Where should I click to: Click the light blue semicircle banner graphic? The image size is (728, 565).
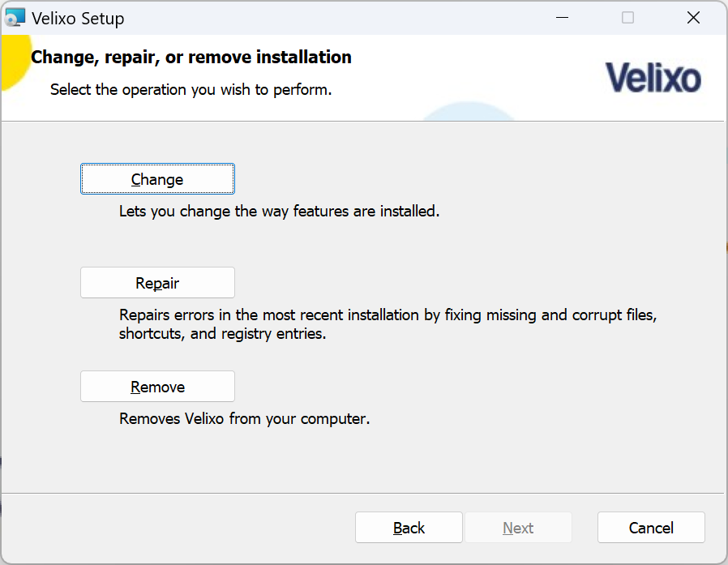[469, 111]
